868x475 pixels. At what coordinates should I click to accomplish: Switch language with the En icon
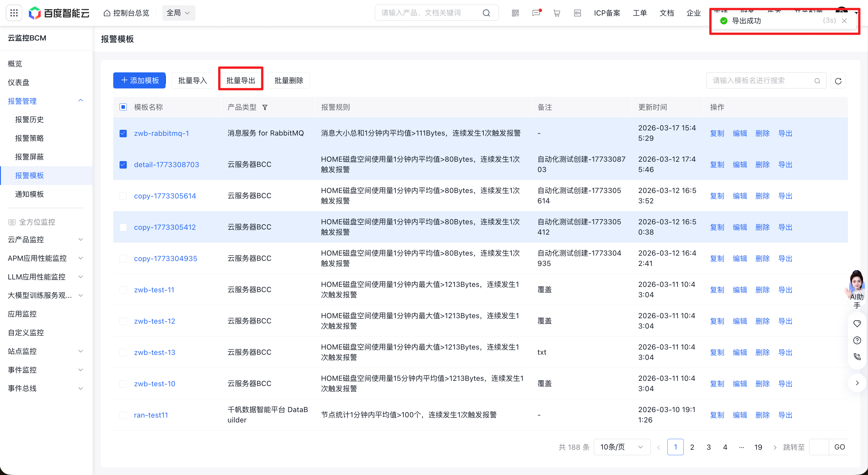(577, 13)
